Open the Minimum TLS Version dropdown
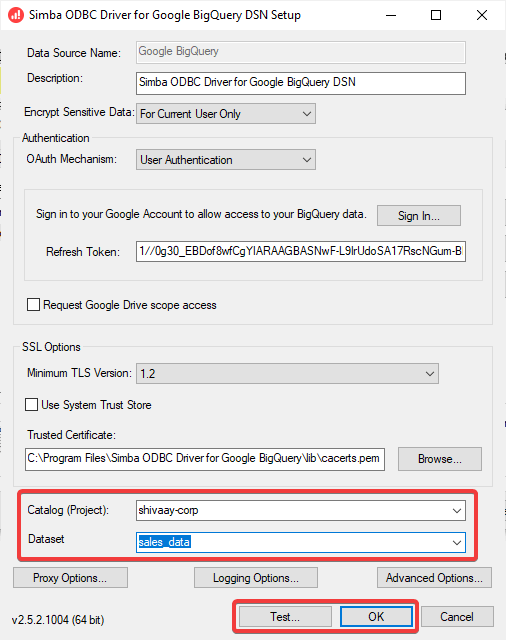 pos(287,373)
